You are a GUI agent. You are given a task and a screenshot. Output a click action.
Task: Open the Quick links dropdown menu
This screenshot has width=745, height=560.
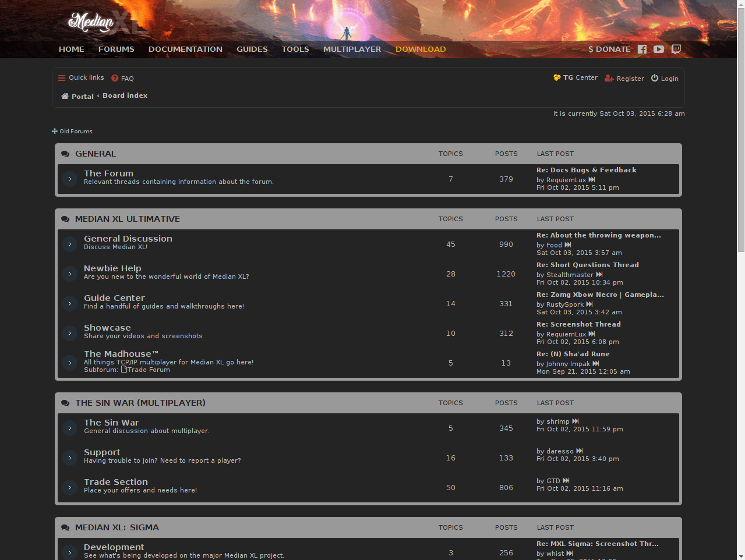coord(81,77)
